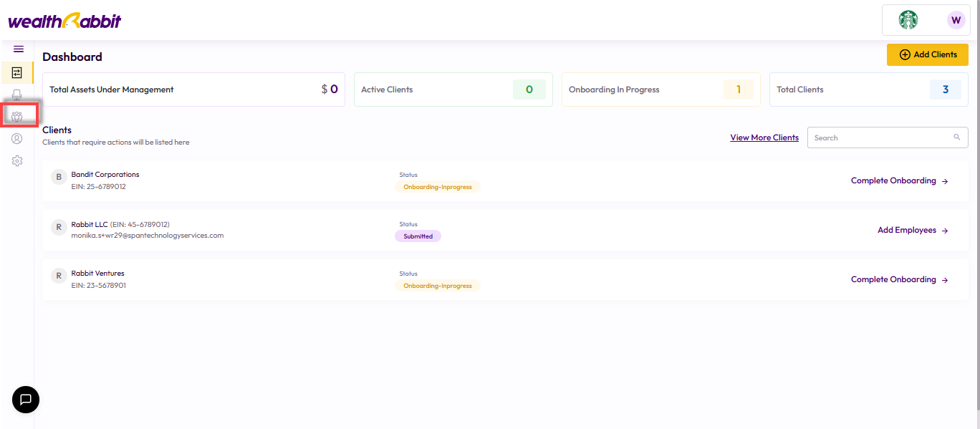Click the R avatar of Rabbit Ventures
The width and height of the screenshot is (980, 429).
59,276
